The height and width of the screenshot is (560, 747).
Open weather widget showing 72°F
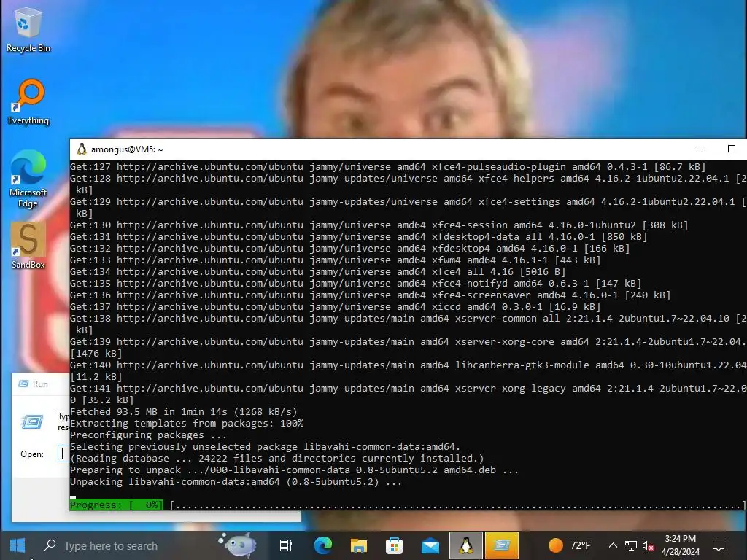click(569, 545)
